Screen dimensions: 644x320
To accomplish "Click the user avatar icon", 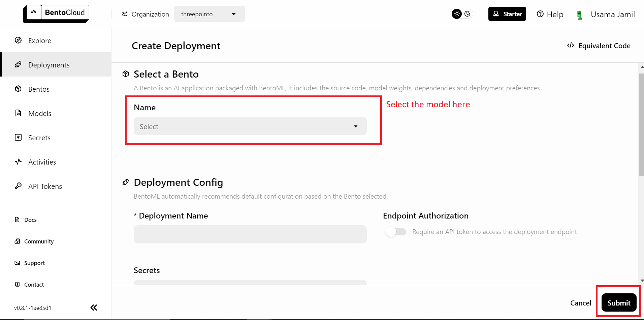I will point(580,15).
